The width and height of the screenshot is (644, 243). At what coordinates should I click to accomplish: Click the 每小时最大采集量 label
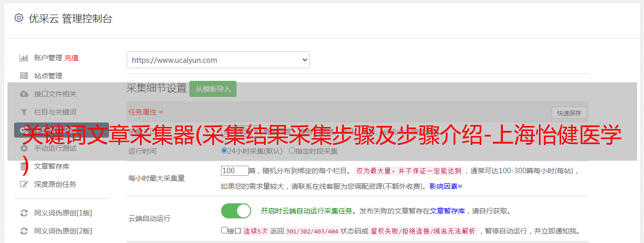[157, 178]
